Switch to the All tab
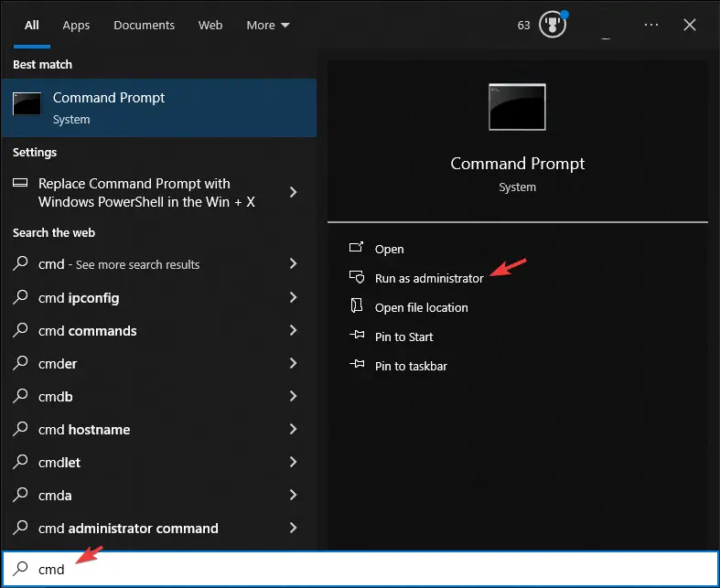Screen dimensions: 720x588 point(32,26)
